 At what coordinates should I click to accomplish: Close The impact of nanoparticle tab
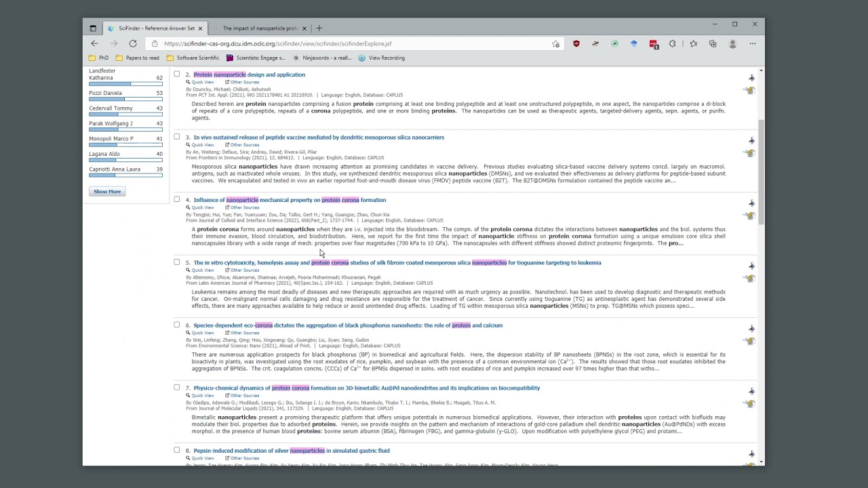pos(304,28)
